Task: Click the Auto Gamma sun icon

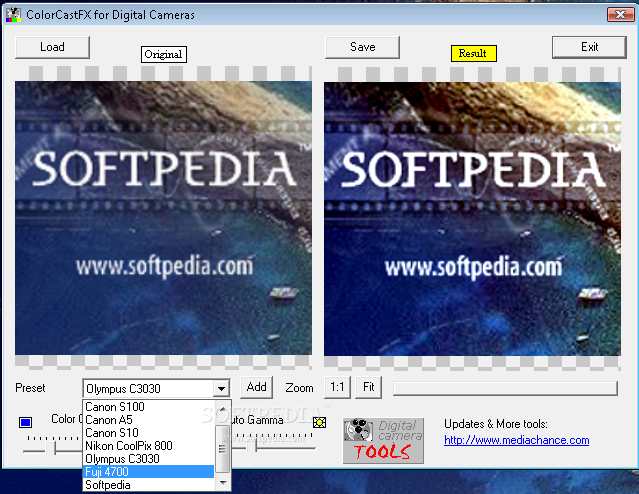Action: 320,423
